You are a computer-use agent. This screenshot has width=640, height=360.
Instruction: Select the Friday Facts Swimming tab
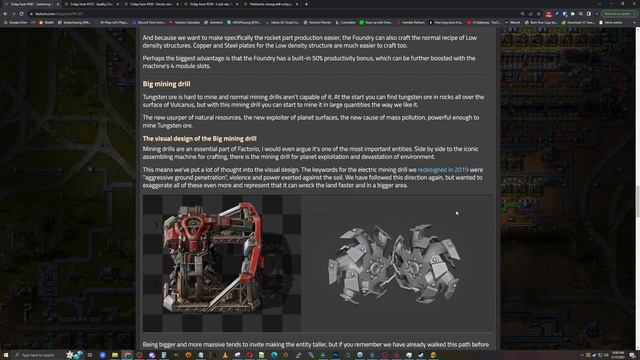click(31, 4)
